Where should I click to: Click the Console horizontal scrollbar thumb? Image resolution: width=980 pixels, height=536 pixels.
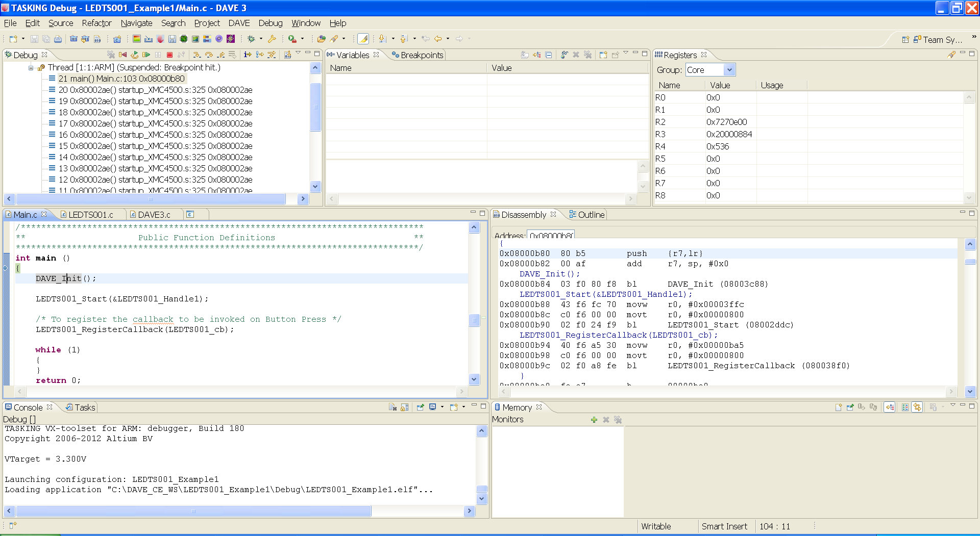click(x=193, y=511)
